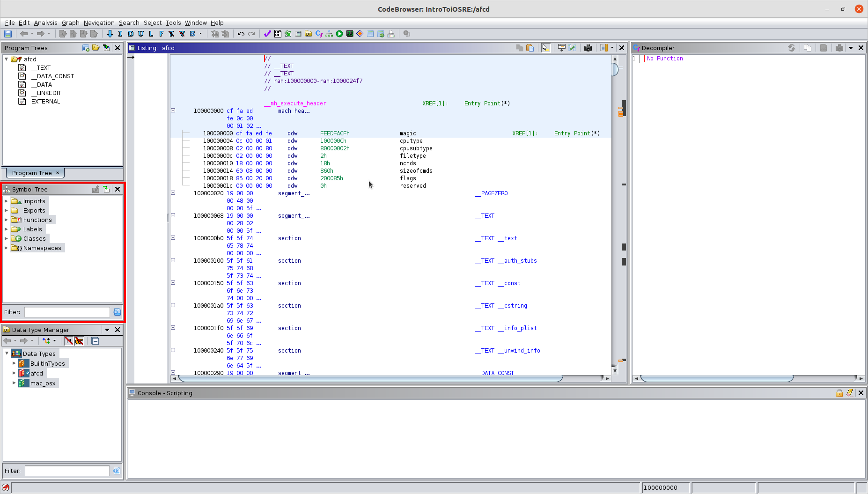Collapse the afcd root in Program Trees
This screenshot has width=868, height=494.
tap(7, 59)
